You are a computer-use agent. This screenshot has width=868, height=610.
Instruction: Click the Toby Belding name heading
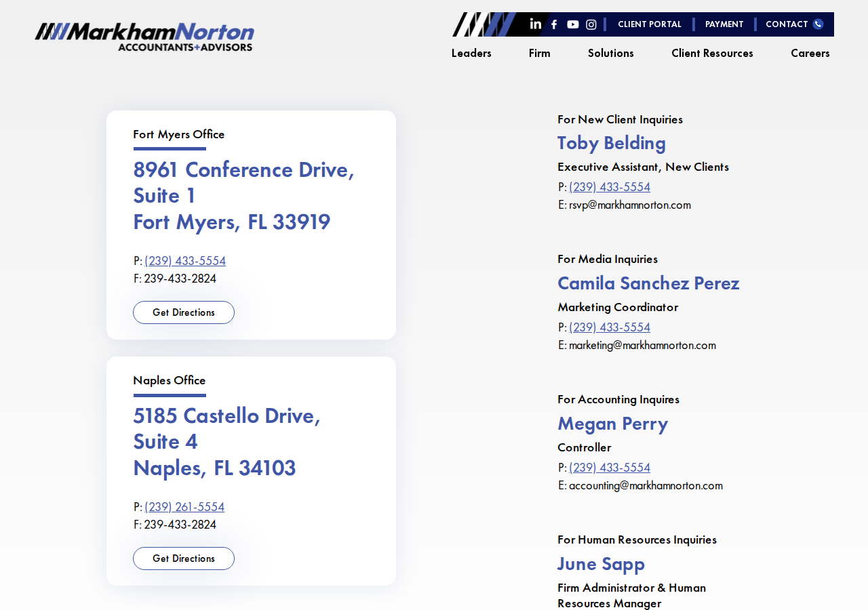coord(612,143)
